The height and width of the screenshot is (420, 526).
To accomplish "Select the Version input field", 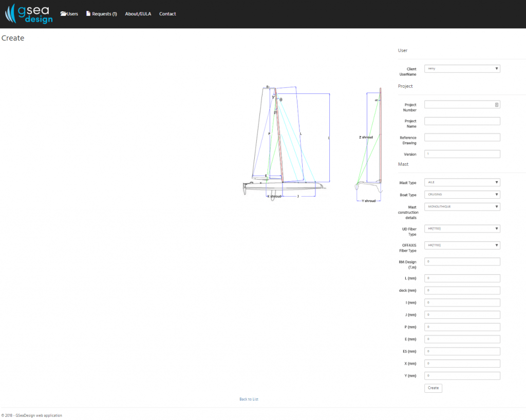I will pos(462,154).
